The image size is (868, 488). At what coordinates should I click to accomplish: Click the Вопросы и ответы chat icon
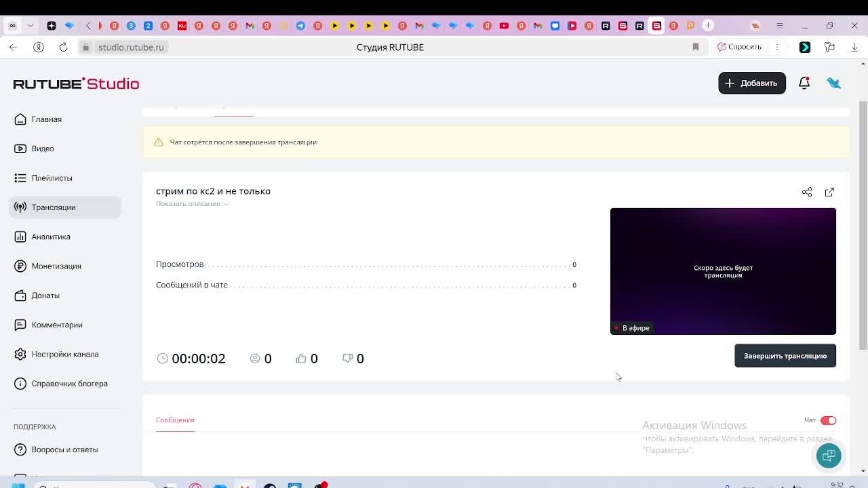coord(20,449)
